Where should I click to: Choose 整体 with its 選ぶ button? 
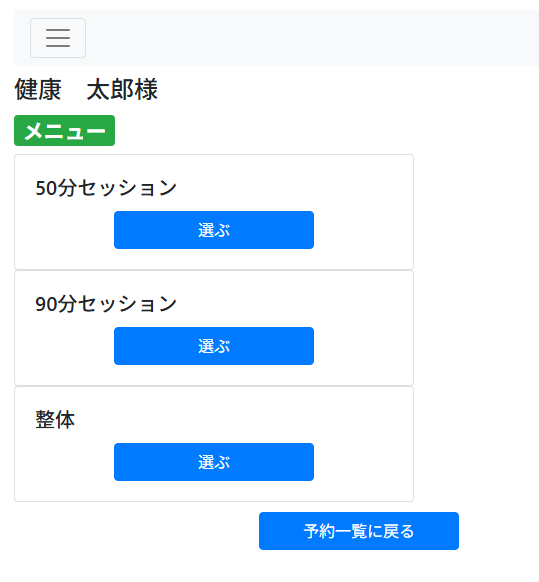[214, 462]
